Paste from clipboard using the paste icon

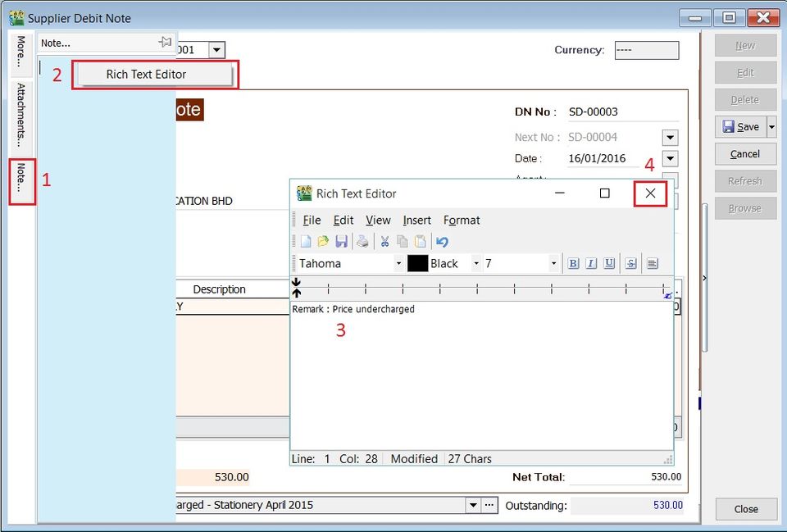coord(421,241)
